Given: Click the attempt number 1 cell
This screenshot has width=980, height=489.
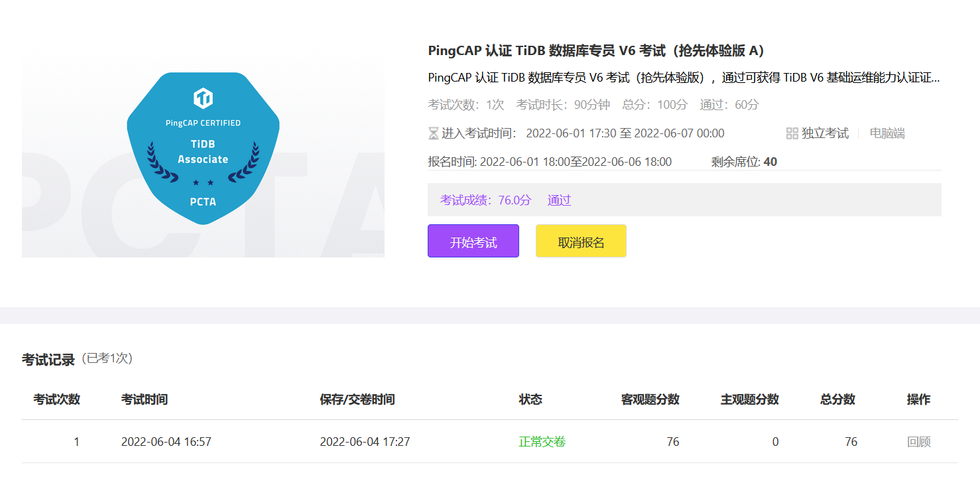Looking at the screenshot, I should pos(76,442).
